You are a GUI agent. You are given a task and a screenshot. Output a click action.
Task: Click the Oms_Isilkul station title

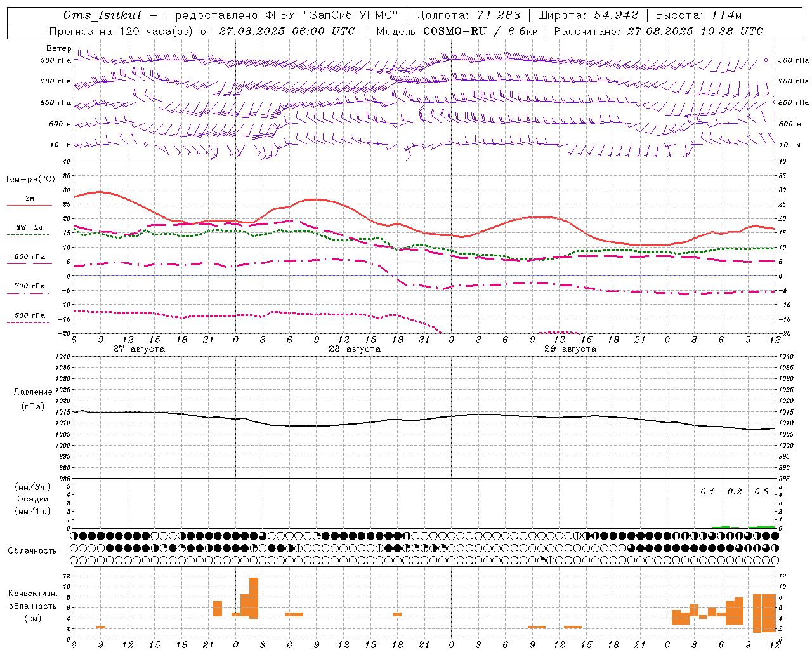(x=103, y=15)
